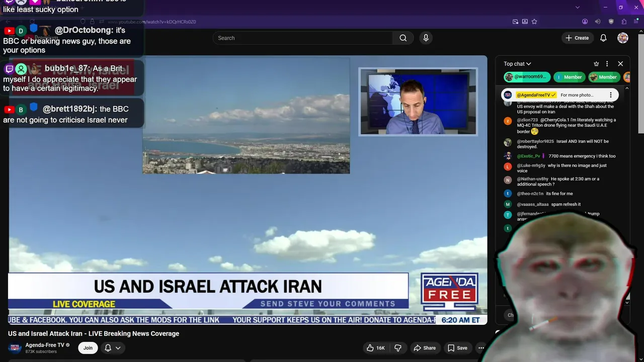Close the live chat panel

tap(620, 64)
